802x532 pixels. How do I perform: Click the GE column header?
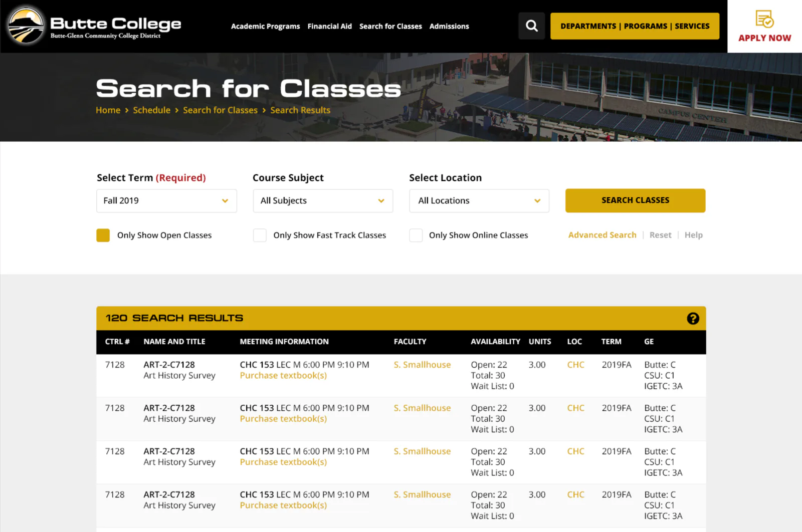pos(649,342)
